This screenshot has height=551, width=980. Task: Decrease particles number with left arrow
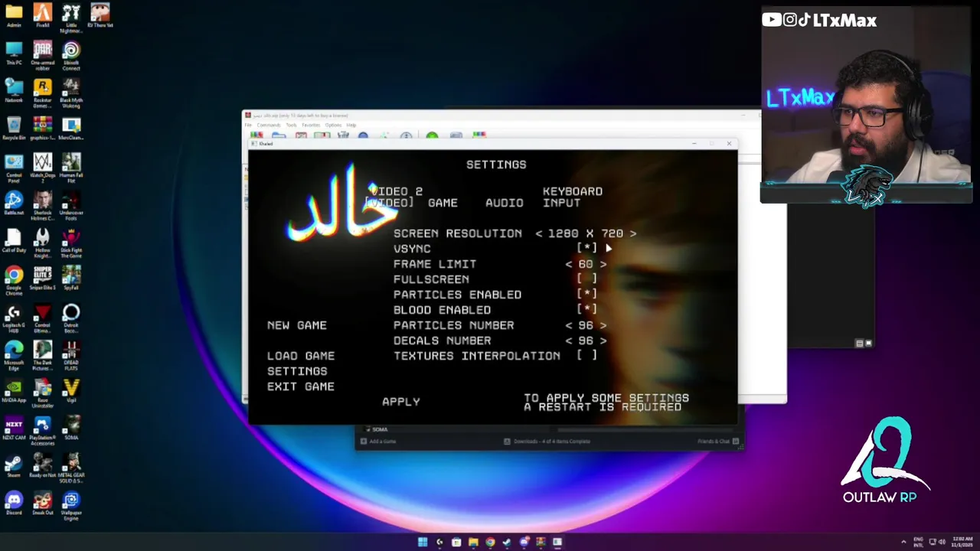click(x=569, y=325)
